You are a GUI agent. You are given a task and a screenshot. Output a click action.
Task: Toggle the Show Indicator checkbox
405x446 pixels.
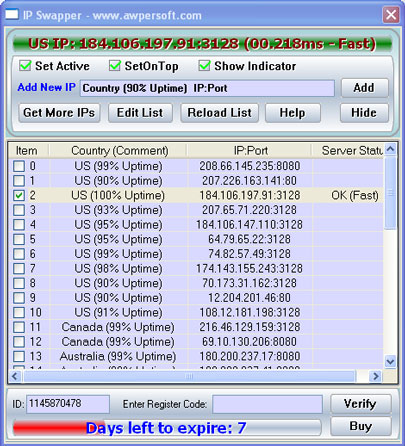tap(204, 66)
